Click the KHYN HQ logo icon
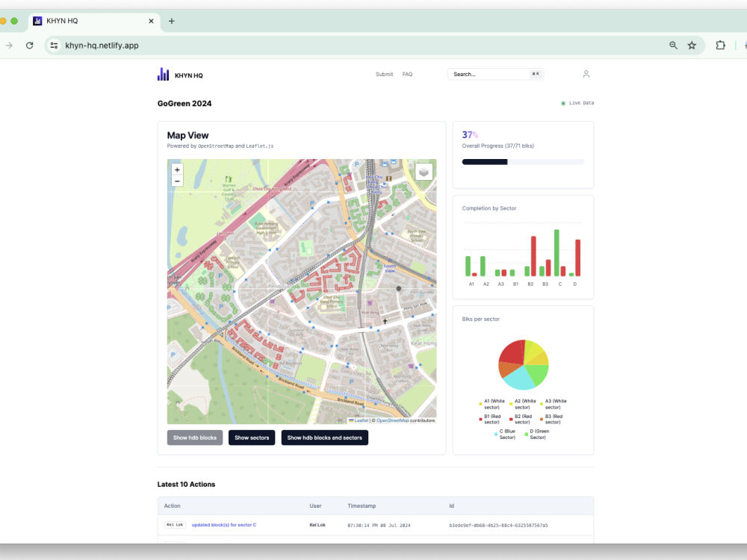This screenshot has height=560, width=747. (163, 74)
